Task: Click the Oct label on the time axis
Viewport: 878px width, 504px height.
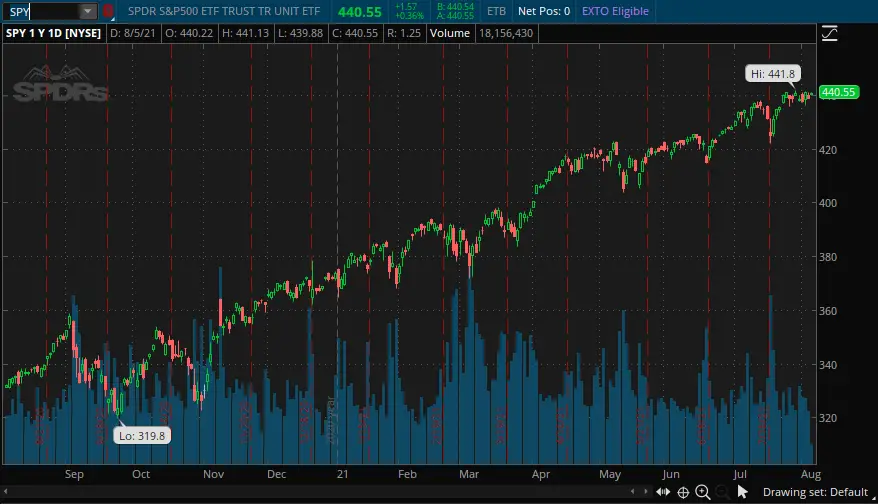Action: (x=141, y=474)
